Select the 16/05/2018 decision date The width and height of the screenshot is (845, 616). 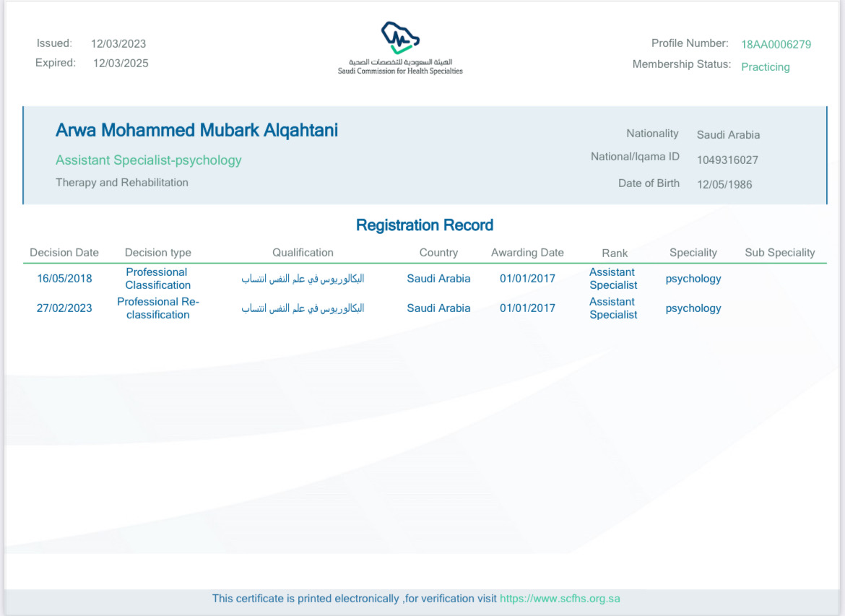[64, 279]
